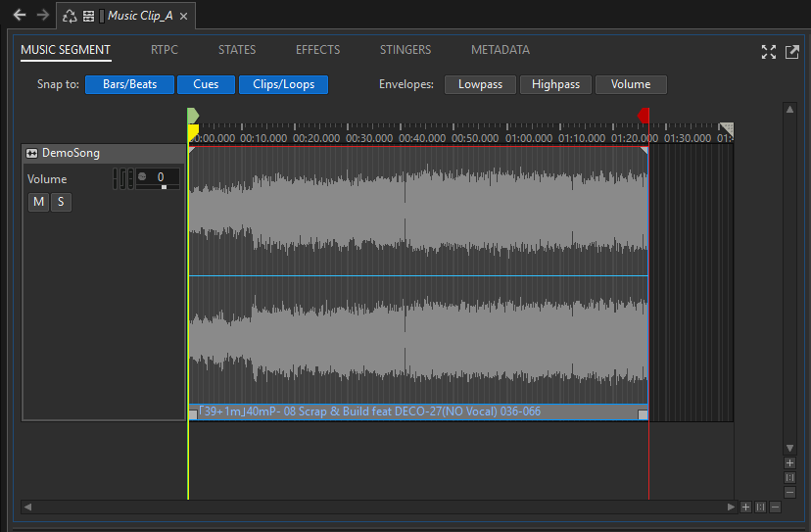Select the Scrap & Build clip name label
The width and height of the screenshot is (811, 532).
[370, 411]
